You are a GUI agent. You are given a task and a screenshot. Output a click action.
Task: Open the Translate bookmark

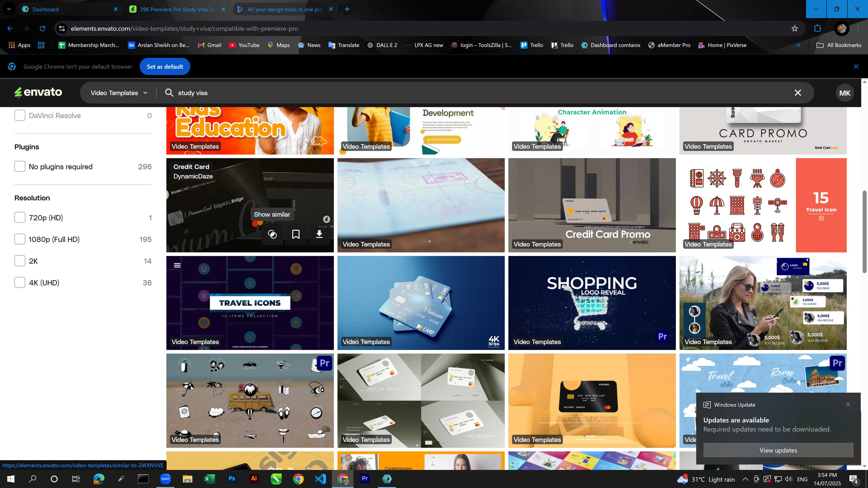click(344, 45)
